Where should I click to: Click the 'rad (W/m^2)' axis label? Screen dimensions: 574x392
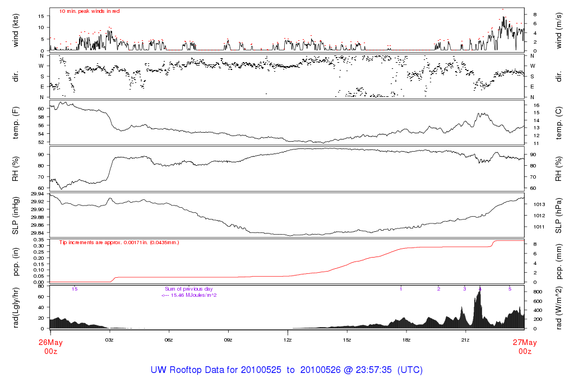558,308
